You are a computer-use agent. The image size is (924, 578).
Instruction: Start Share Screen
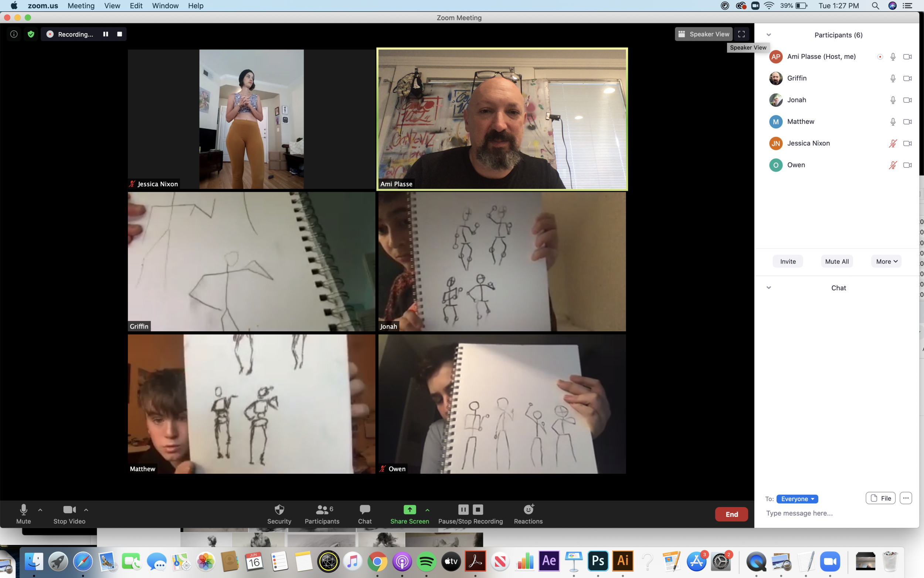click(410, 514)
